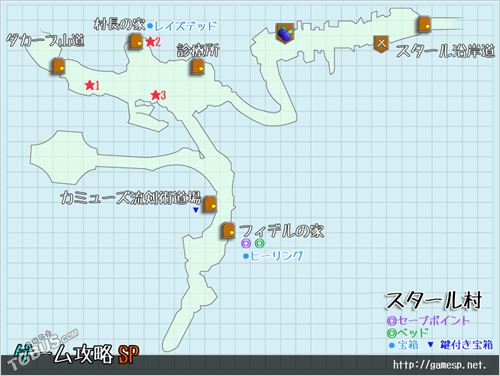This screenshot has width=500, height=376.
Task: Click the 宝箱 legend entry
Action: point(404,345)
